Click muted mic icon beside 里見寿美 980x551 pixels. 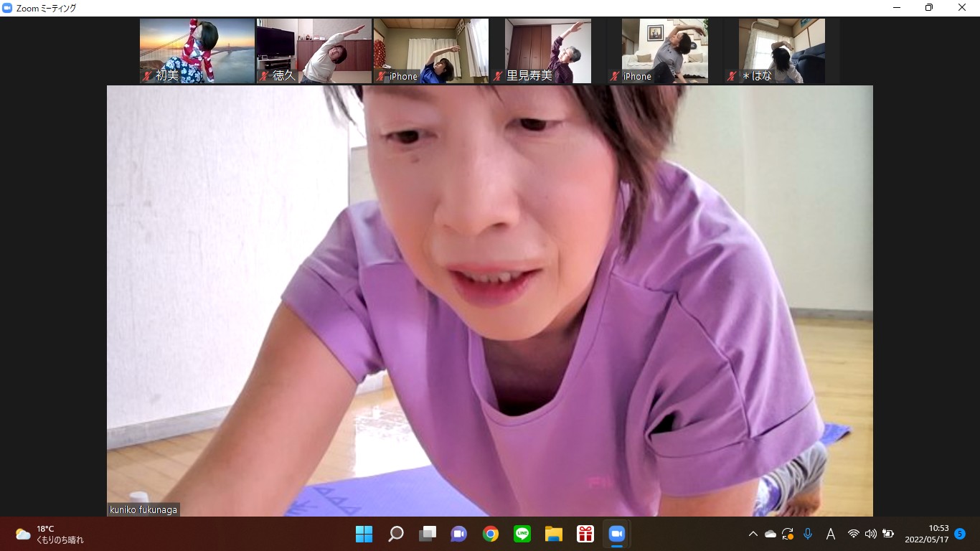click(499, 75)
